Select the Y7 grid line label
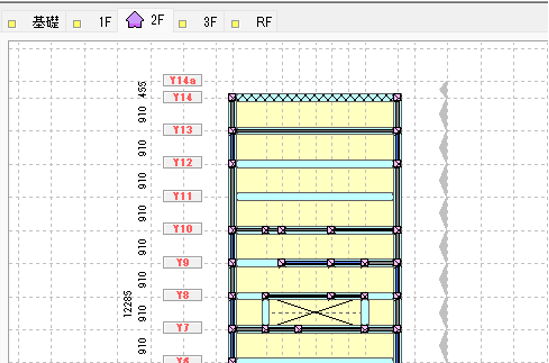Viewport: 549px width, 363px height. pos(182,328)
